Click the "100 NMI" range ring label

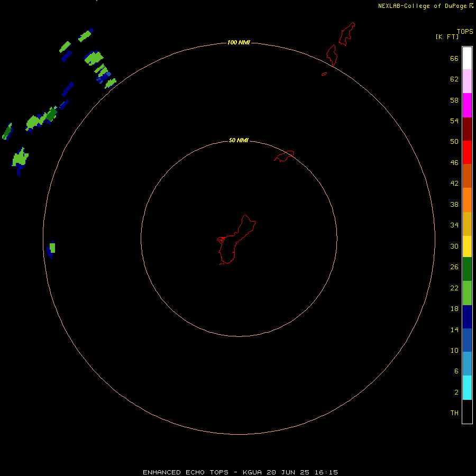coord(239,42)
